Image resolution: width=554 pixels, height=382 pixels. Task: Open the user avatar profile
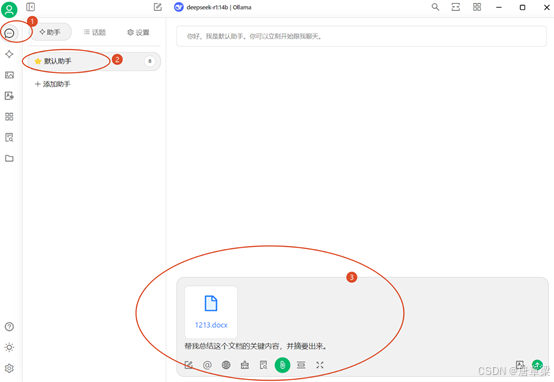click(x=9, y=9)
